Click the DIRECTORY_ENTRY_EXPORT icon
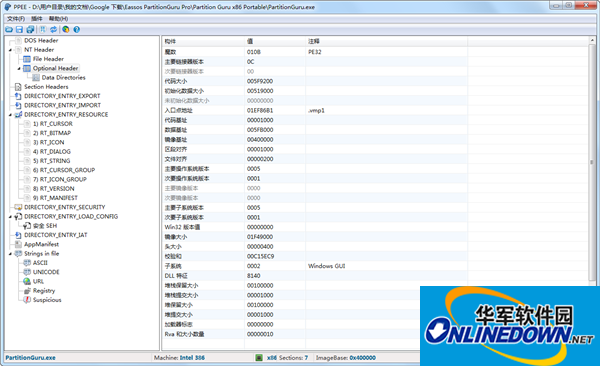 point(18,96)
